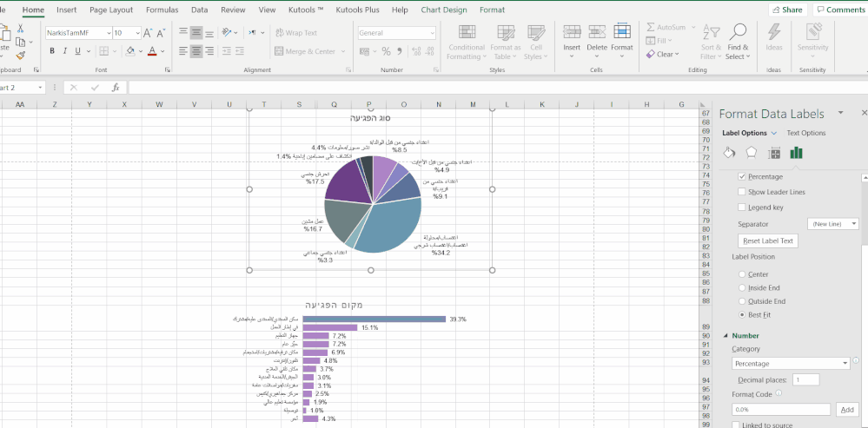Click the Font Color letter A icon
Viewport: 868px width, 428px height.
coord(152,51)
